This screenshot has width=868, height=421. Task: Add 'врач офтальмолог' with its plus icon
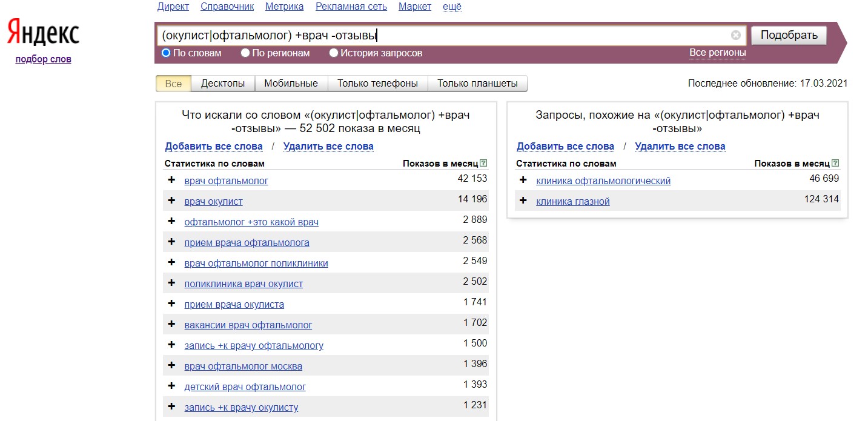click(171, 180)
